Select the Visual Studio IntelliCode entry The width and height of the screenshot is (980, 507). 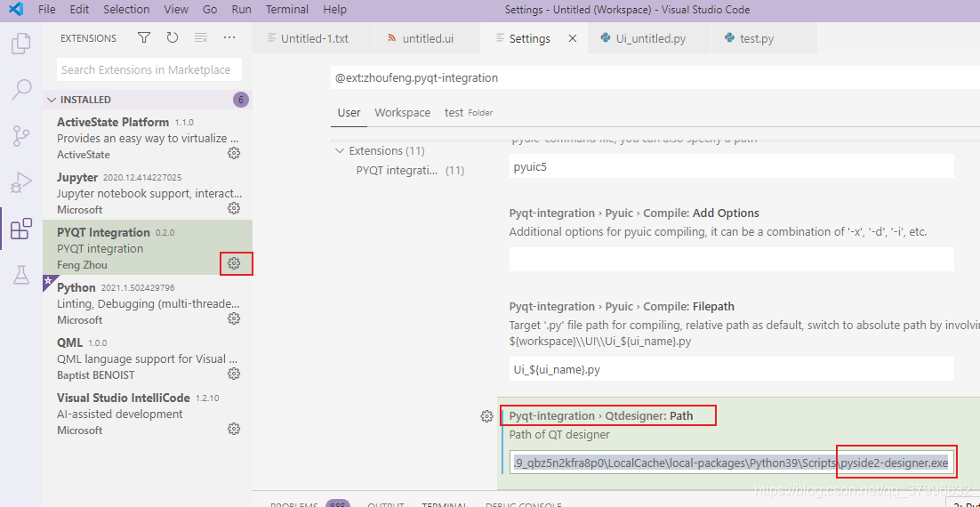[148, 413]
